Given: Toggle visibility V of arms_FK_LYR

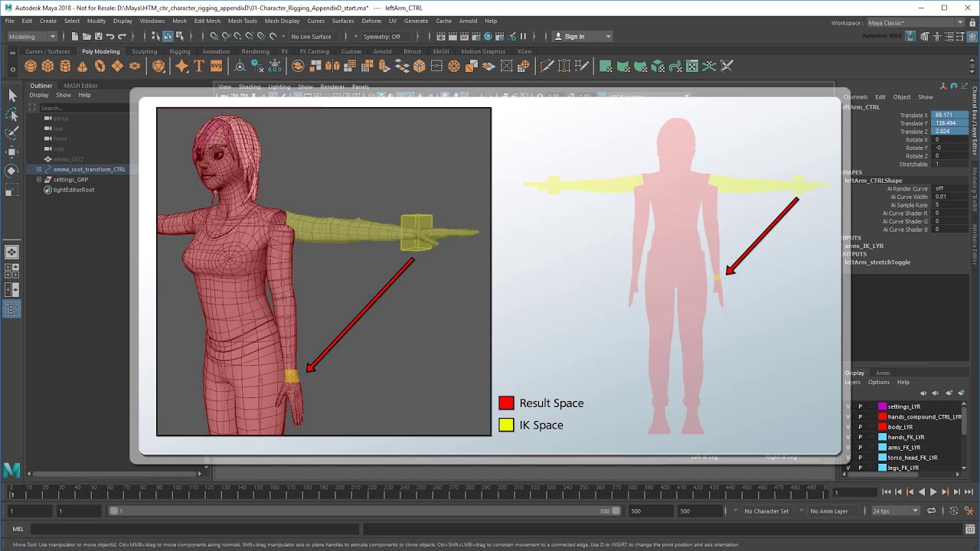Looking at the screenshot, I should [848, 448].
